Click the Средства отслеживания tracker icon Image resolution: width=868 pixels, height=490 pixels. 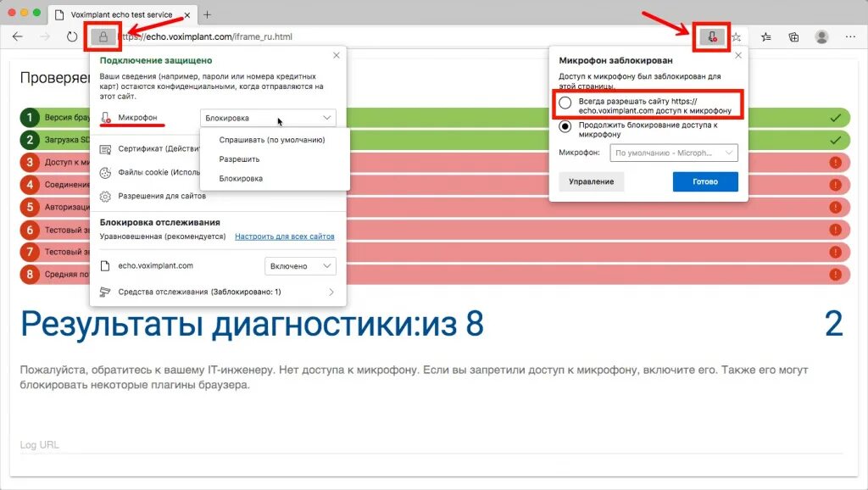coord(105,292)
